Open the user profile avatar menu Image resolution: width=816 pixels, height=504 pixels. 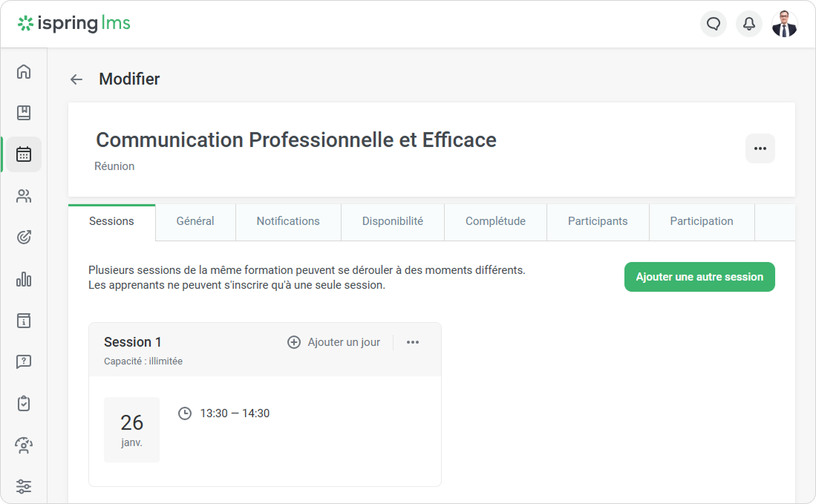[785, 24]
